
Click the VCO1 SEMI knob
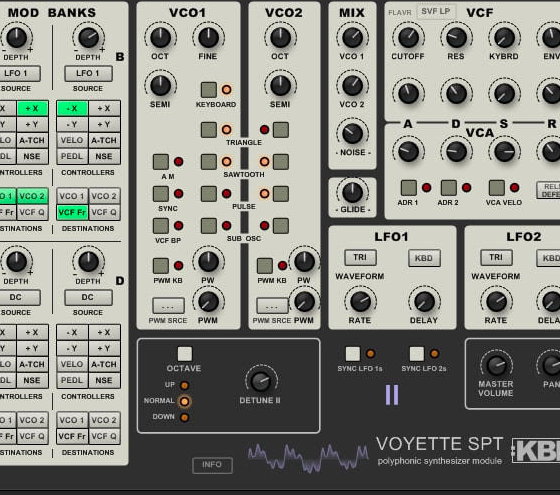pyautogui.click(x=161, y=86)
